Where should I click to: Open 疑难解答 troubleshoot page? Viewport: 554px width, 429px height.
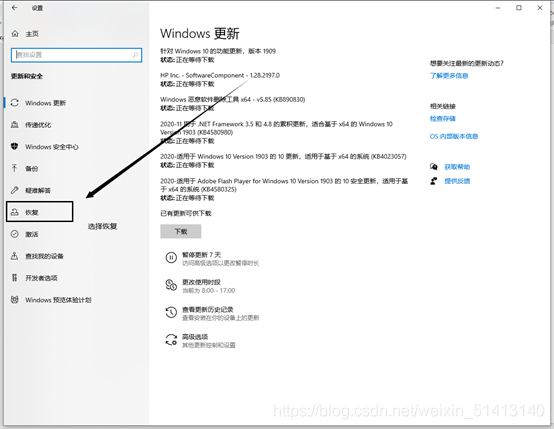coord(38,190)
